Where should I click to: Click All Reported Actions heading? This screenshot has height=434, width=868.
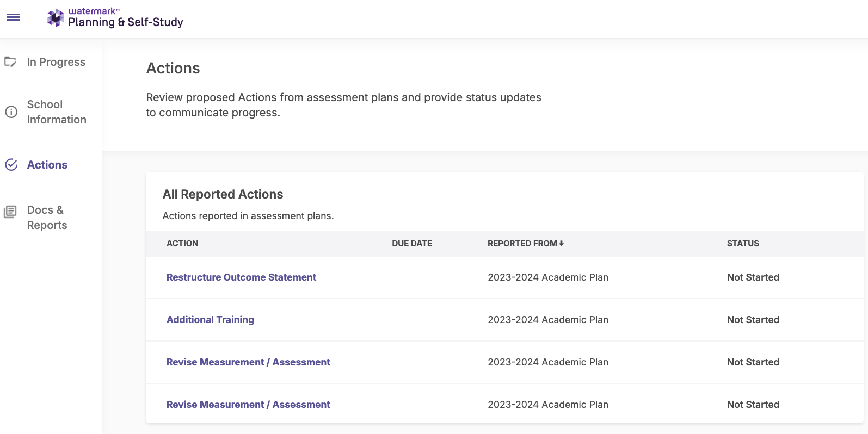[223, 194]
